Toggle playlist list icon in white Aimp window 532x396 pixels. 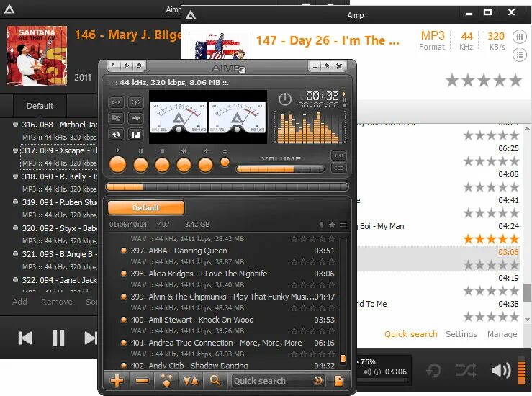520,55
